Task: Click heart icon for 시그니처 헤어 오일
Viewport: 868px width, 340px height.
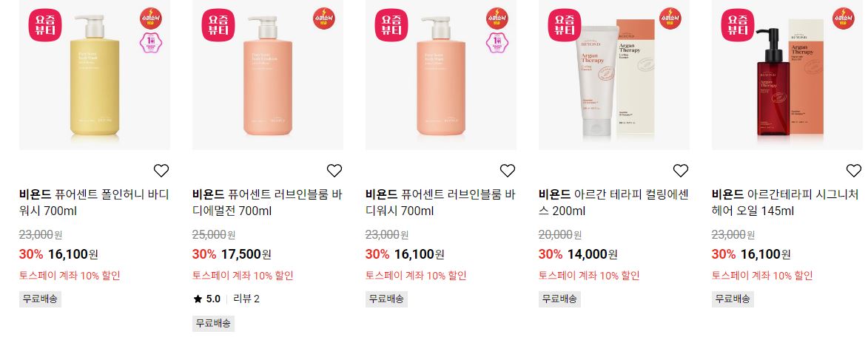Action: coord(854,171)
